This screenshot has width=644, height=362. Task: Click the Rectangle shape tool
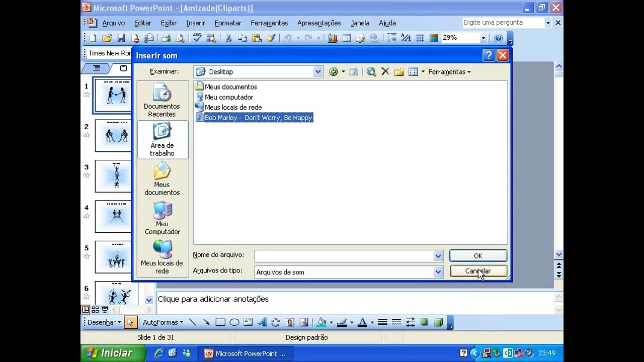click(220, 322)
